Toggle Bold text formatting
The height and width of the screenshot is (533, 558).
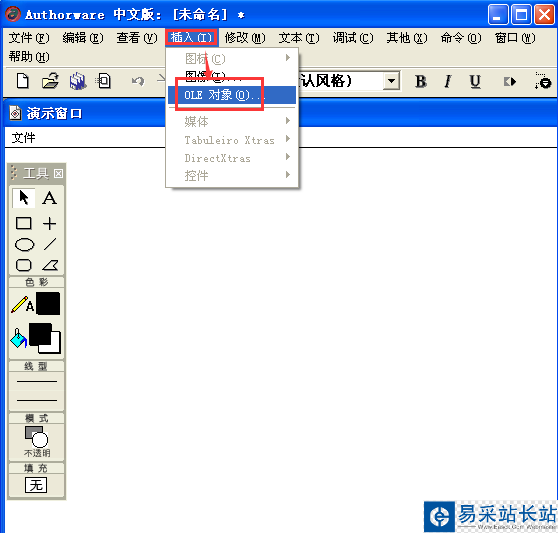(x=421, y=81)
